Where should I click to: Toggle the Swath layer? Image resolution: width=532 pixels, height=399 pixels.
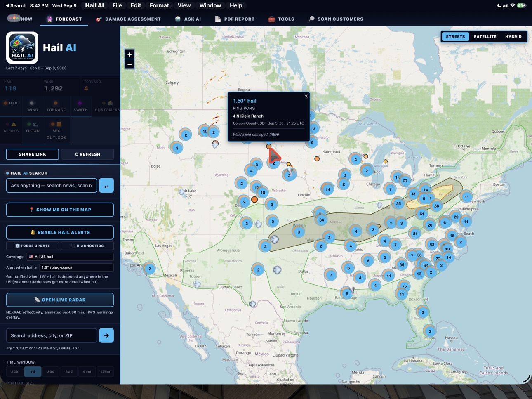pos(80,106)
